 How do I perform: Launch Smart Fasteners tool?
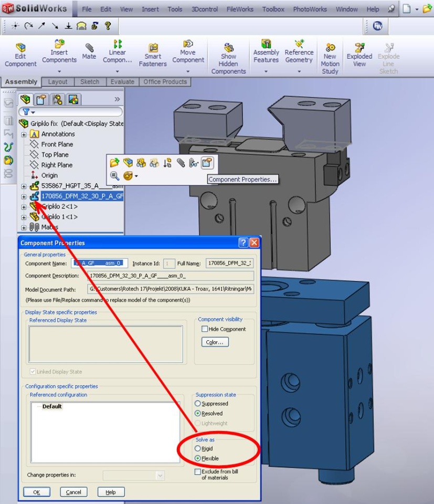[153, 55]
